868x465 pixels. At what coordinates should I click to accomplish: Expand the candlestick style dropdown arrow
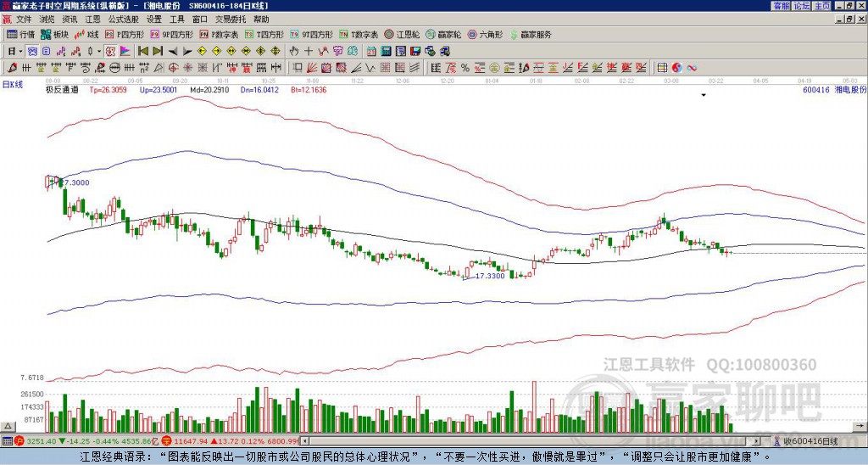click(x=99, y=51)
